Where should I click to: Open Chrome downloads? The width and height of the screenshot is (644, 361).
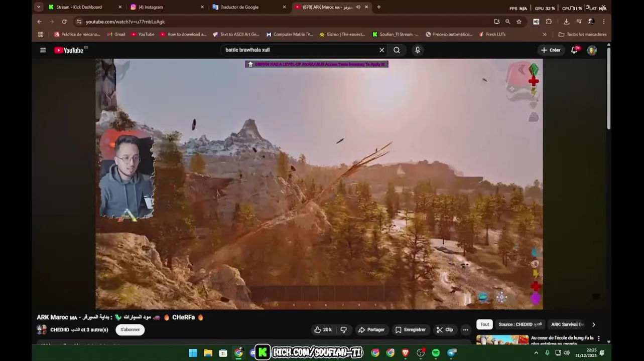[x=567, y=22]
